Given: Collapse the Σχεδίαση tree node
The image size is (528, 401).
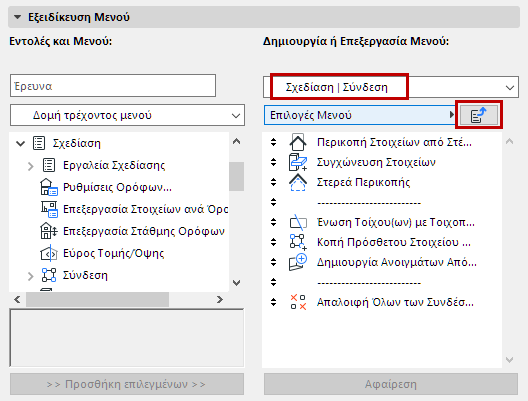Looking at the screenshot, I should [x=21, y=144].
